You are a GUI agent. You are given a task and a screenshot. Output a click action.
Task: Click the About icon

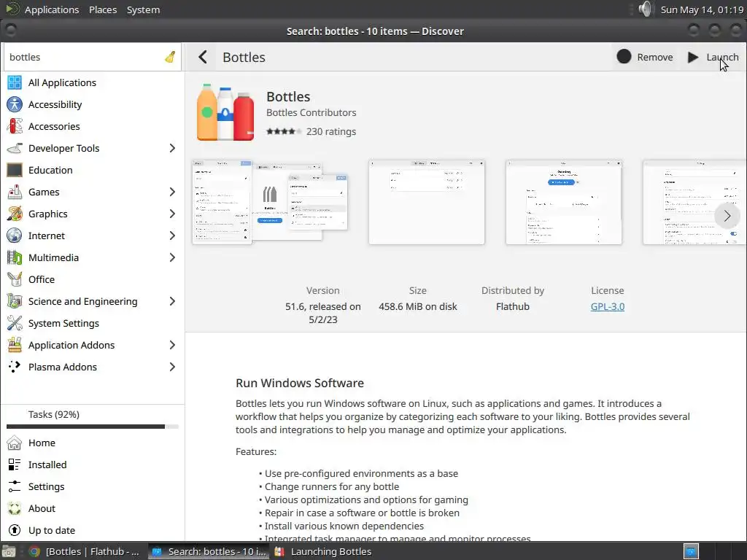point(15,508)
